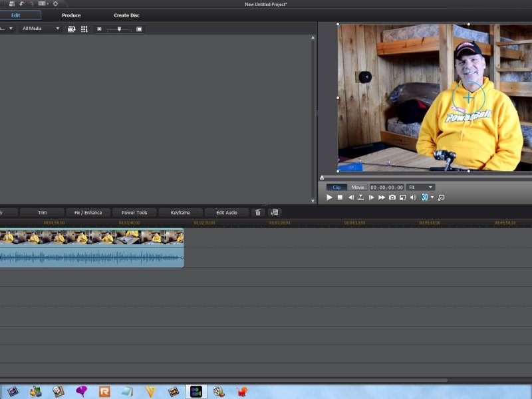Switch preview to Movie mode
532x399 pixels.
[x=358, y=188]
